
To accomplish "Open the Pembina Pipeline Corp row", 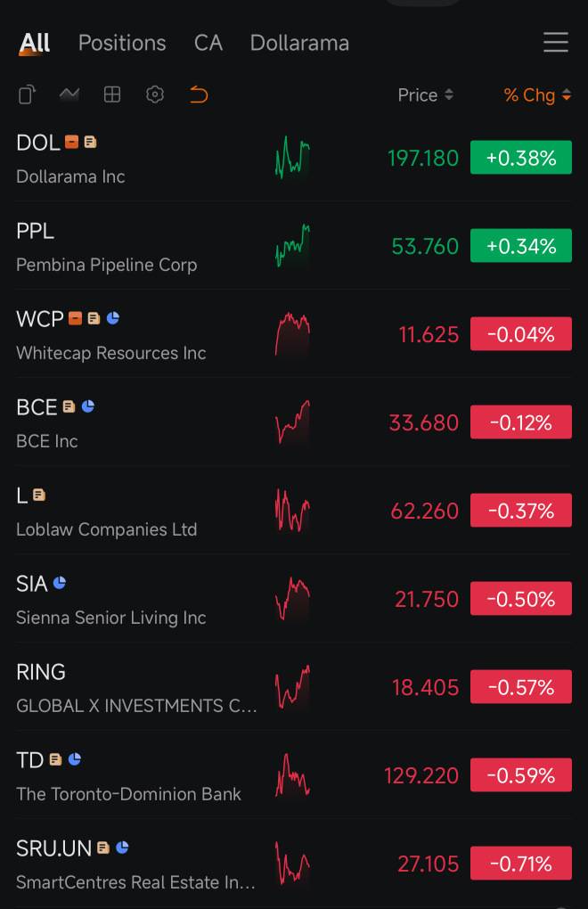I will 294,245.
